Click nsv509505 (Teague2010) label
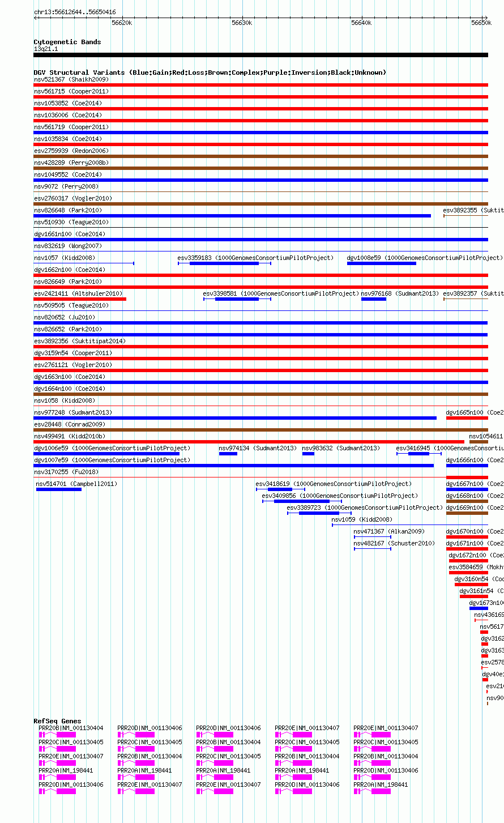Viewport: 504px width, 823px height. click(71, 305)
